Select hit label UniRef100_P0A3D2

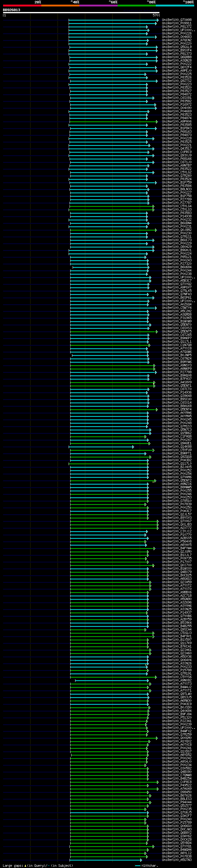pos(177,460)
